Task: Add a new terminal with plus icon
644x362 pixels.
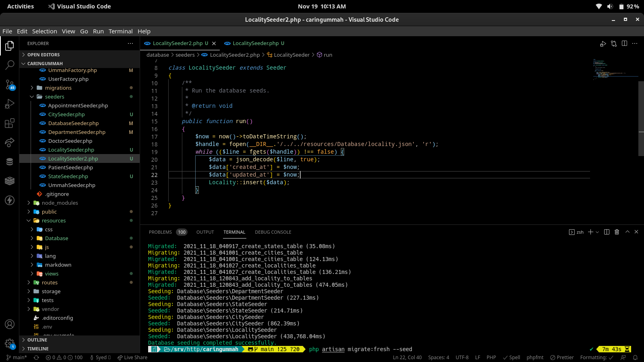Action: (x=590, y=232)
